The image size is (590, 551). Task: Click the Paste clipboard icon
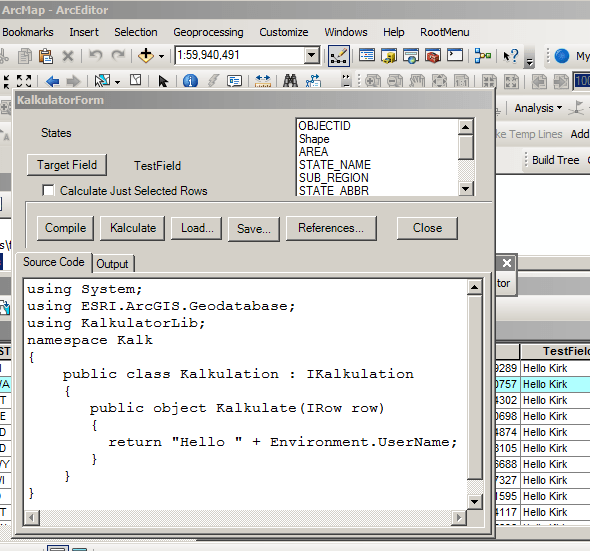click(x=46, y=56)
